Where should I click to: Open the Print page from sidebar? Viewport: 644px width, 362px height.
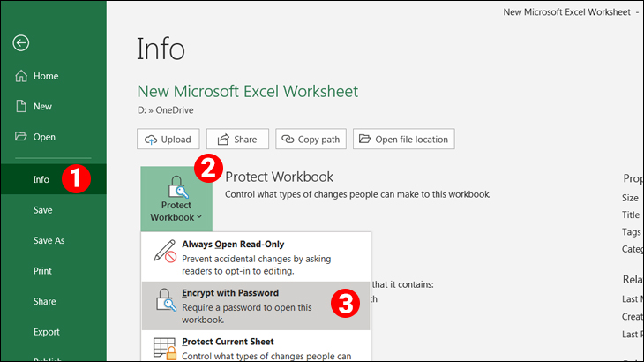[42, 271]
